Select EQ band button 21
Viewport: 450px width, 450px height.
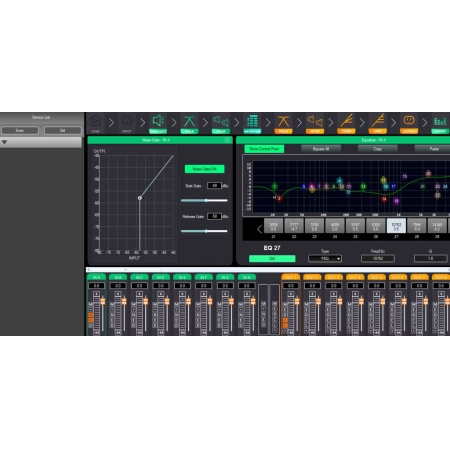273,226
